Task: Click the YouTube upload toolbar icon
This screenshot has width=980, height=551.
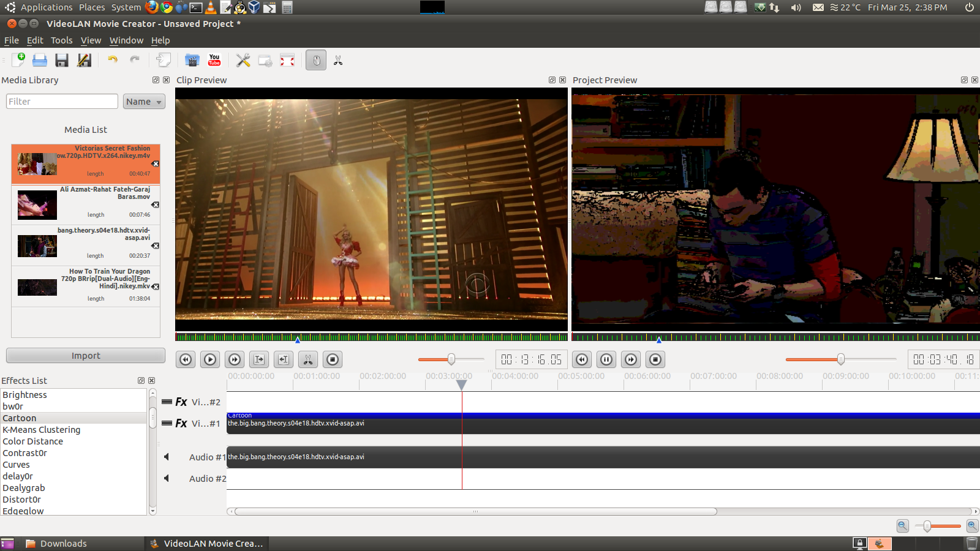Action: coord(214,60)
